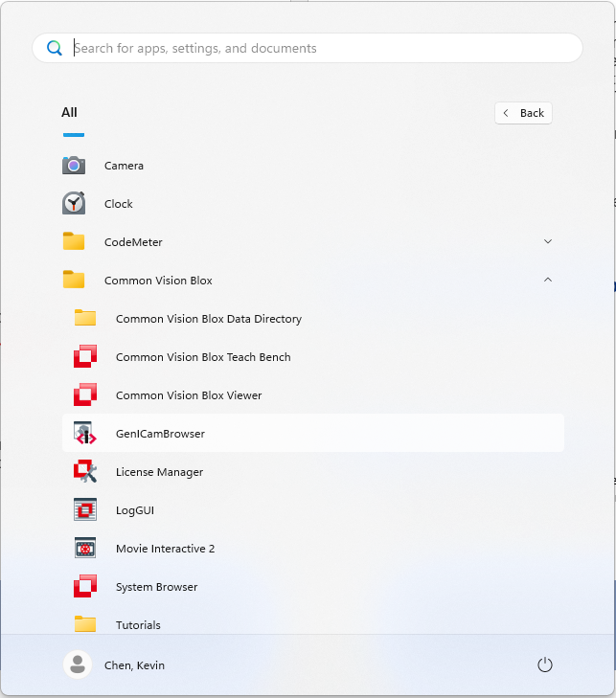Click Common Vision Blox Viewer label

pyautogui.click(x=189, y=395)
